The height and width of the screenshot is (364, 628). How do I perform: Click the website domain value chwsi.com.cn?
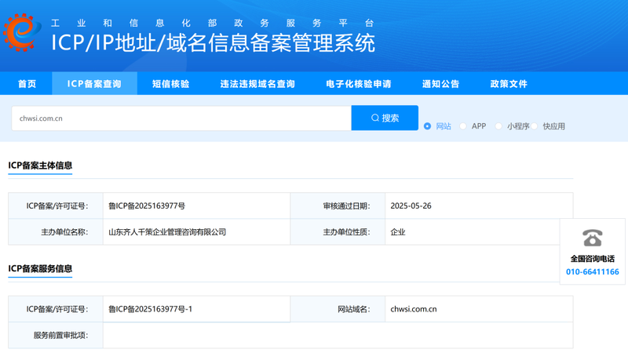click(414, 309)
